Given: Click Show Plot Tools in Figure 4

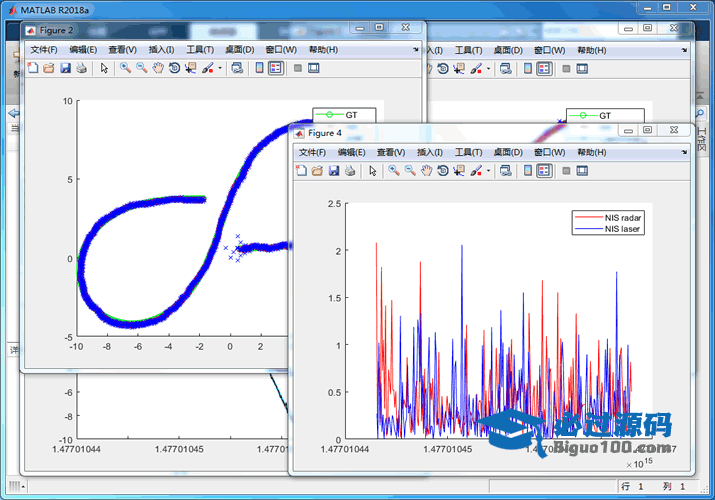Looking at the screenshot, I should (582, 171).
